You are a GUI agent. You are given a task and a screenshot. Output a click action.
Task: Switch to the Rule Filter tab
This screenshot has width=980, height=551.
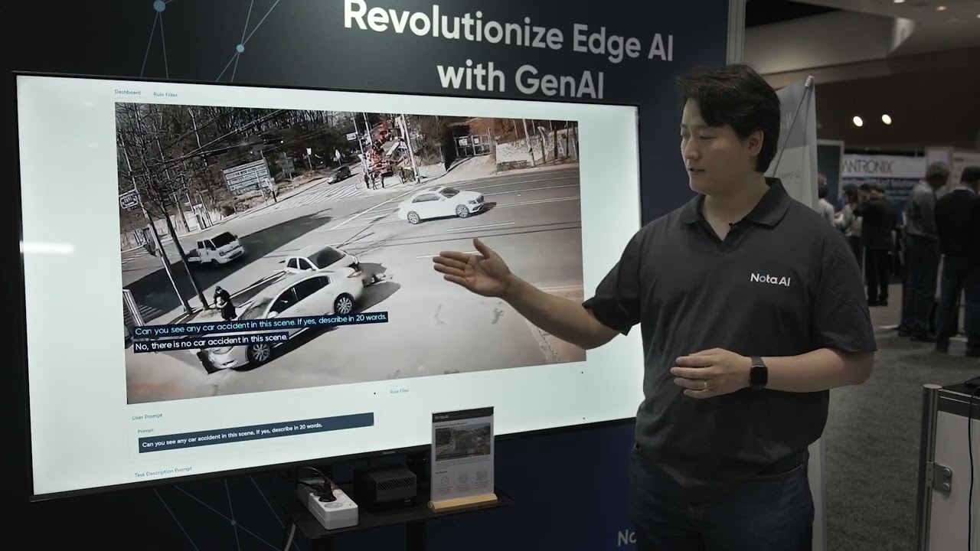165,95
